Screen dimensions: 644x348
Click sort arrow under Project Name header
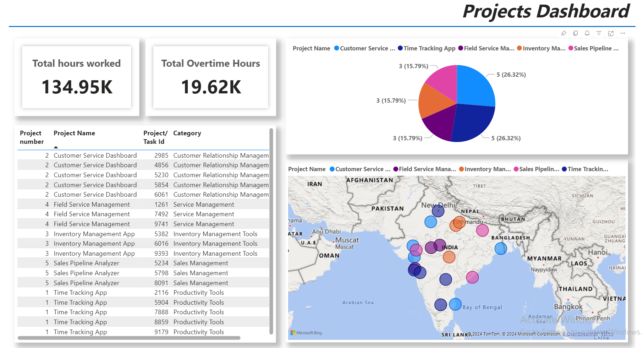56,147
